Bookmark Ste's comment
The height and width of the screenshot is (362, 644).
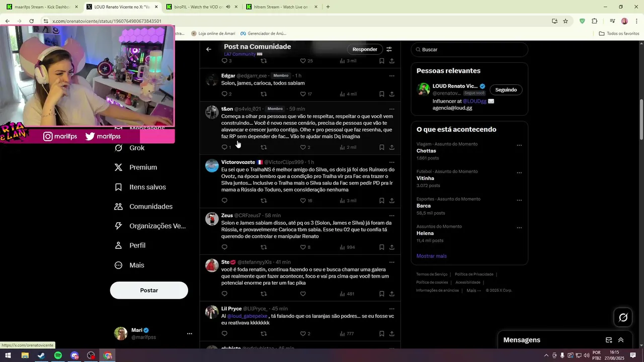pos(382,294)
